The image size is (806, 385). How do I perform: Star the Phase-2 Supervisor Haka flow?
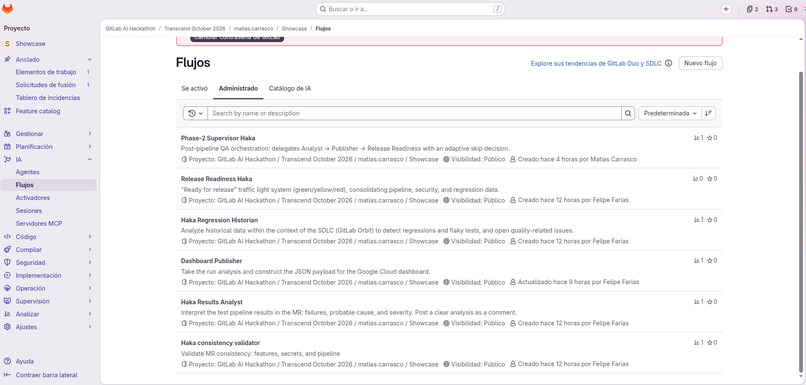[712, 138]
